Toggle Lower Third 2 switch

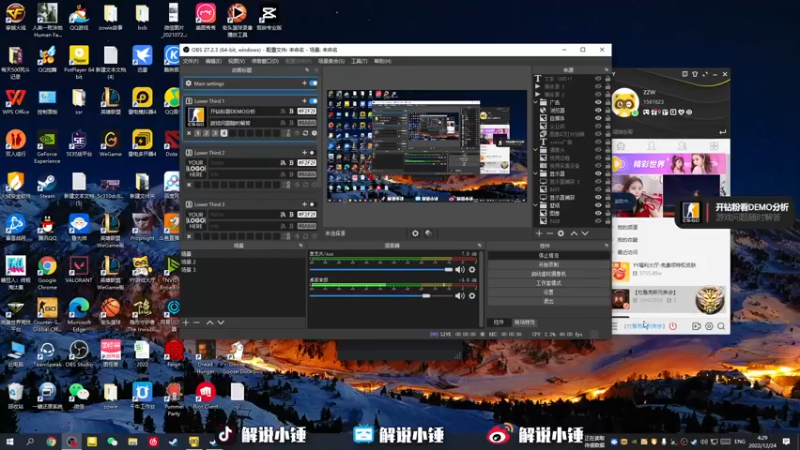[x=313, y=153]
